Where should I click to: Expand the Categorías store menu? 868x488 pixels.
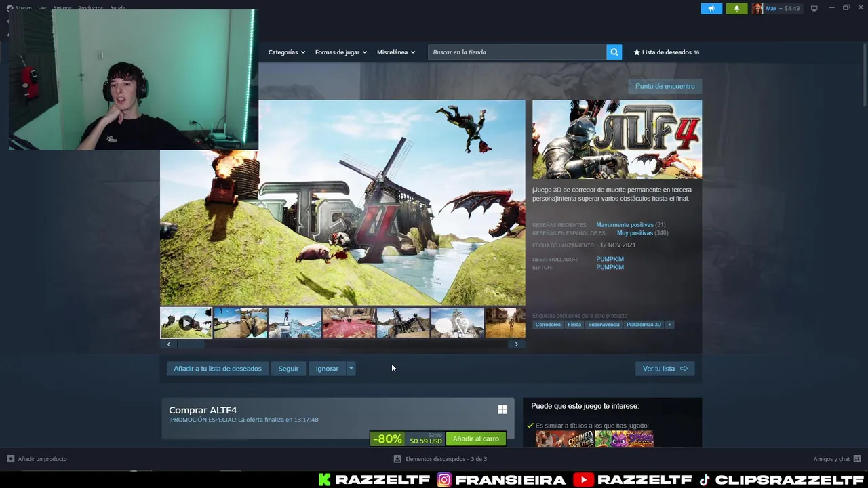tap(286, 52)
